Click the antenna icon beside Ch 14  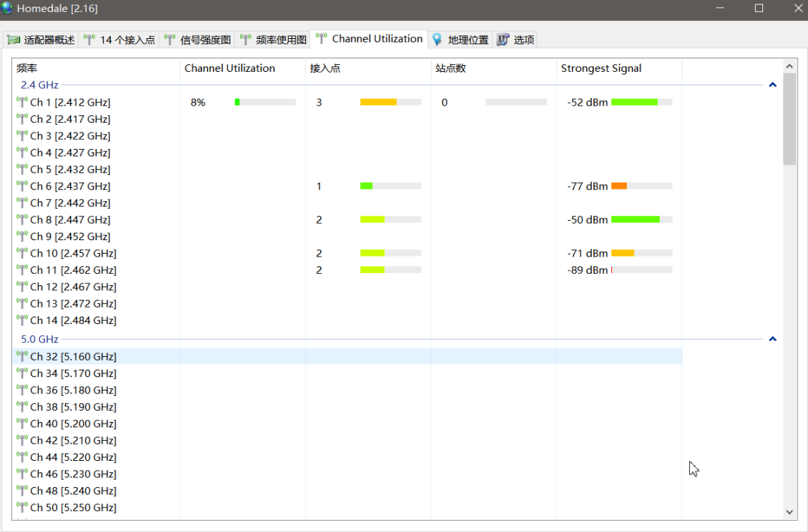click(x=20, y=320)
